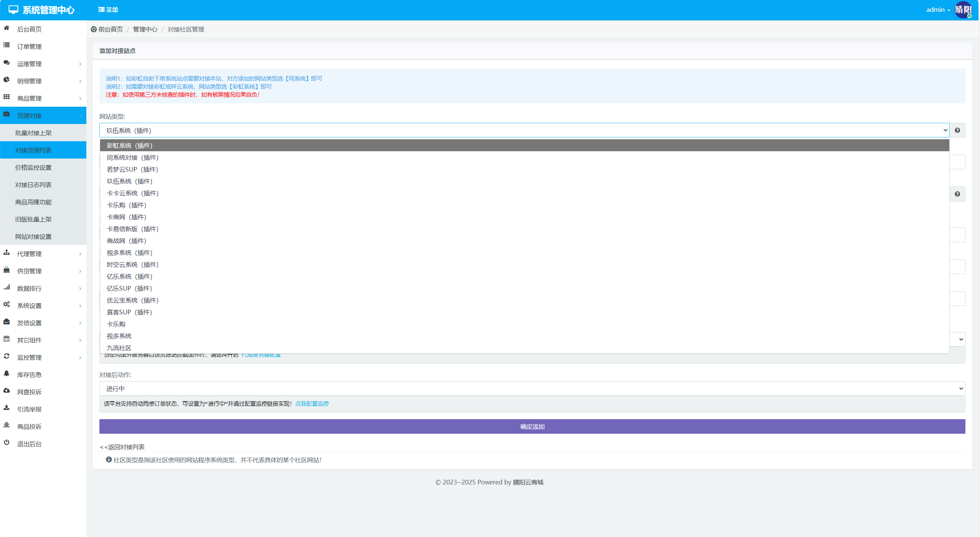This screenshot has width=980, height=537.
Task: Click the signal bars icon beside 数据排行
Action: [x=7, y=287]
